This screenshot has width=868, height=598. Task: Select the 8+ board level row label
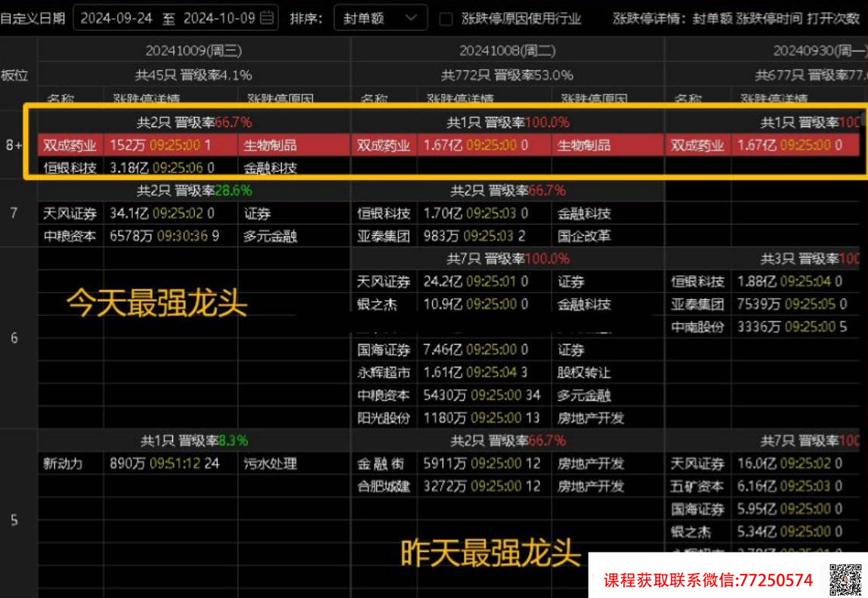point(14,145)
